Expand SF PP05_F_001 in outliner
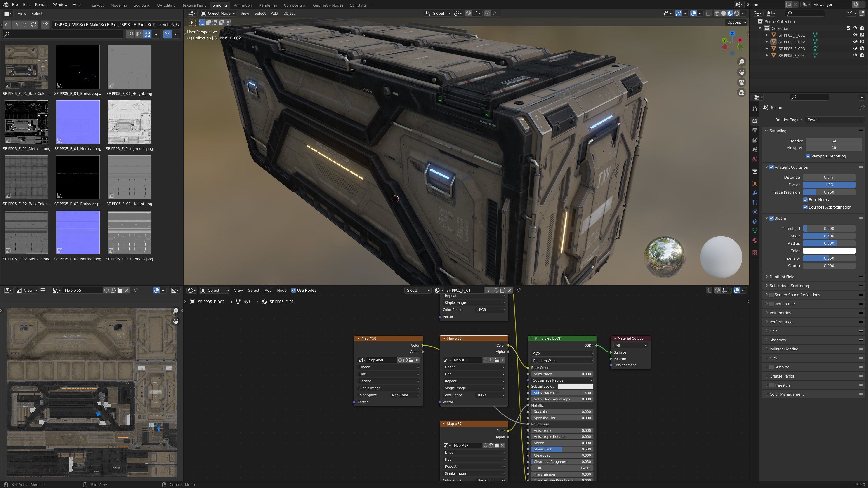The image size is (868, 488). tap(767, 35)
